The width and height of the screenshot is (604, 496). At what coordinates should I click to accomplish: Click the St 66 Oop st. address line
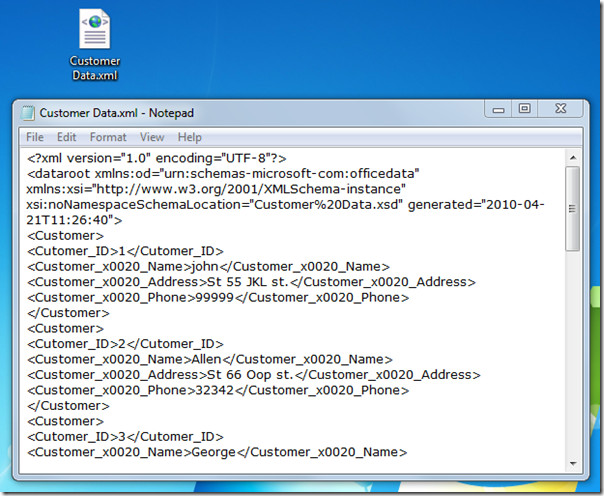pyautogui.click(x=254, y=375)
